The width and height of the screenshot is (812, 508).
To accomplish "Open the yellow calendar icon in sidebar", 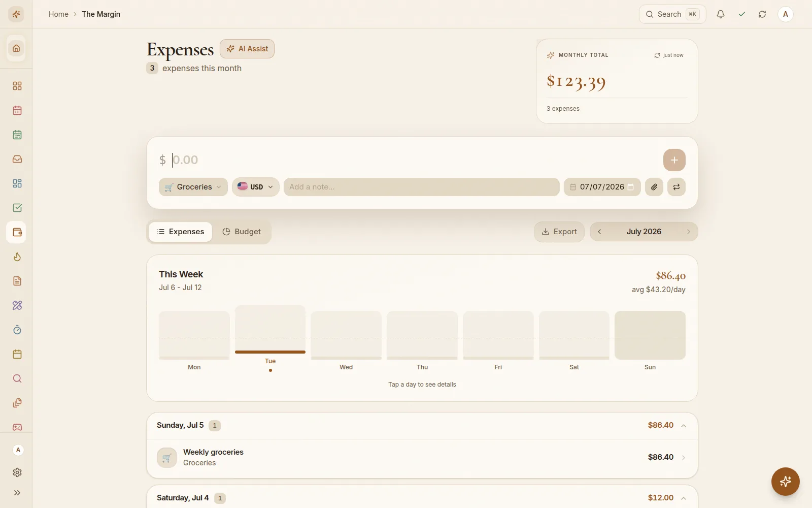I will click(x=17, y=354).
